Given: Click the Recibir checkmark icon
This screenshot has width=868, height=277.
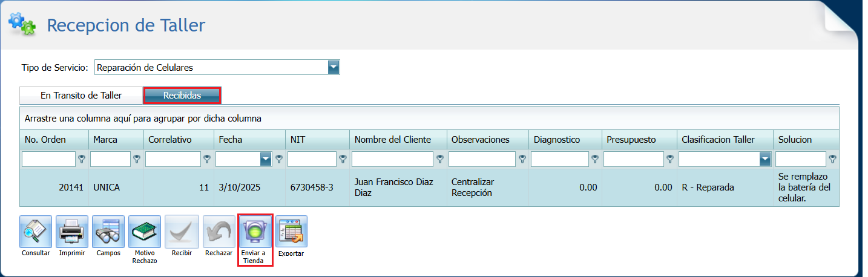Looking at the screenshot, I should 182,231.
